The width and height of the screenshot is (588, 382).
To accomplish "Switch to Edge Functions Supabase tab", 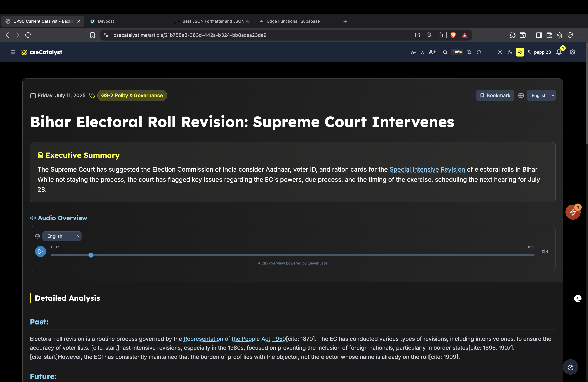I will tap(293, 21).
